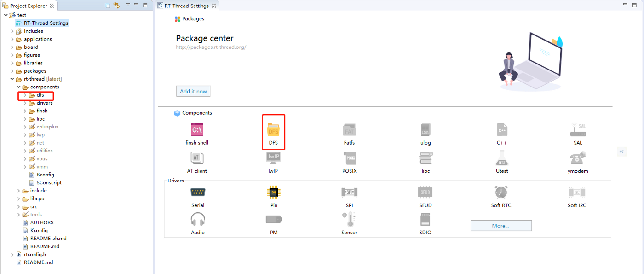
Task: Enable the Fatfs component icon
Action: [x=349, y=129]
